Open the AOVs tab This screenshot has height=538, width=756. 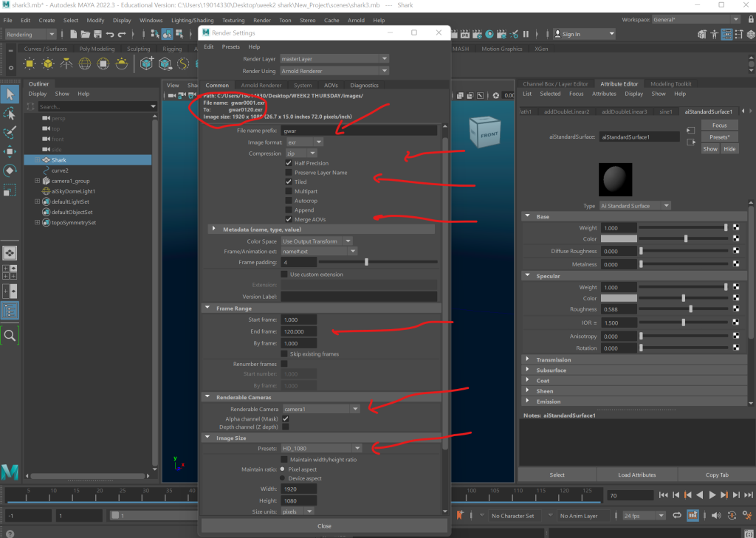[x=331, y=86]
